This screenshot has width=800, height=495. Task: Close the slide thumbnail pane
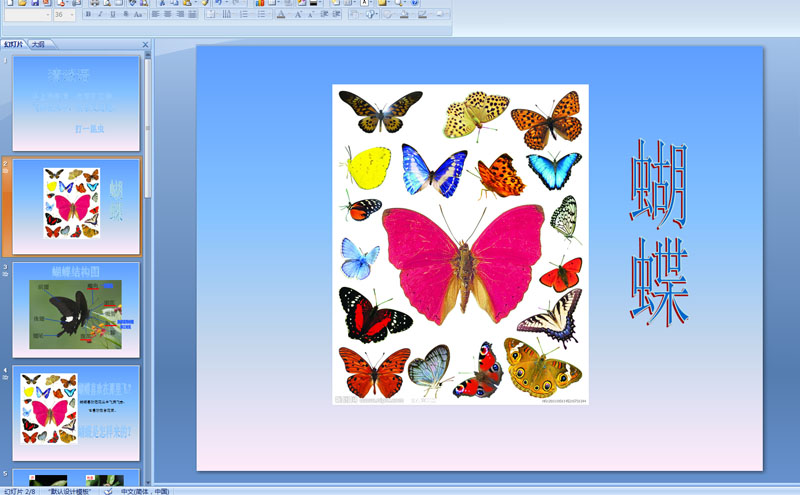[x=145, y=45]
